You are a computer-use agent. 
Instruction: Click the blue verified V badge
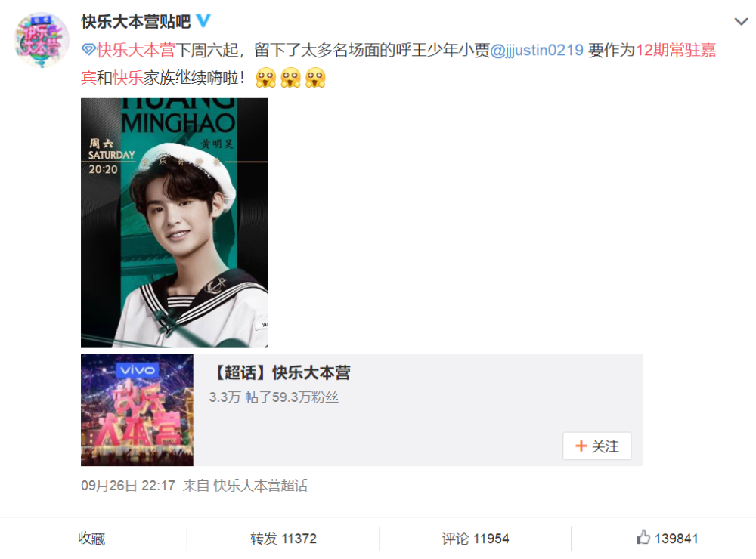click(203, 20)
